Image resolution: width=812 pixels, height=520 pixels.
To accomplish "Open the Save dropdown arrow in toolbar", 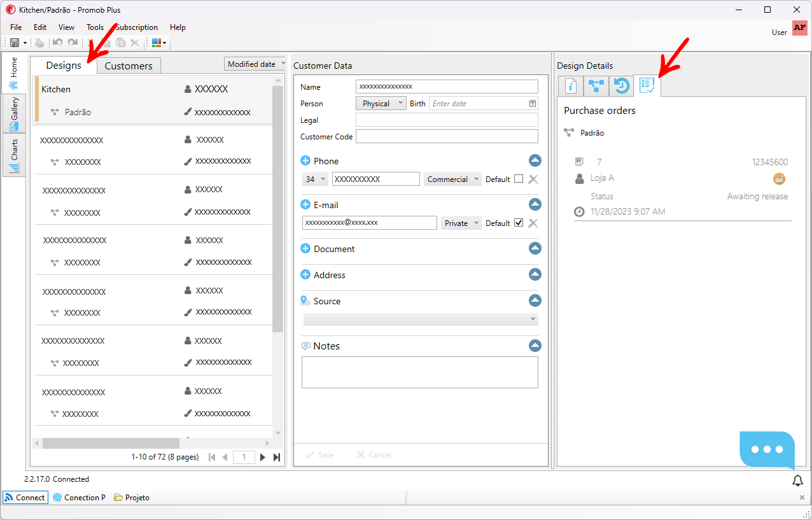I will pyautogui.click(x=25, y=43).
